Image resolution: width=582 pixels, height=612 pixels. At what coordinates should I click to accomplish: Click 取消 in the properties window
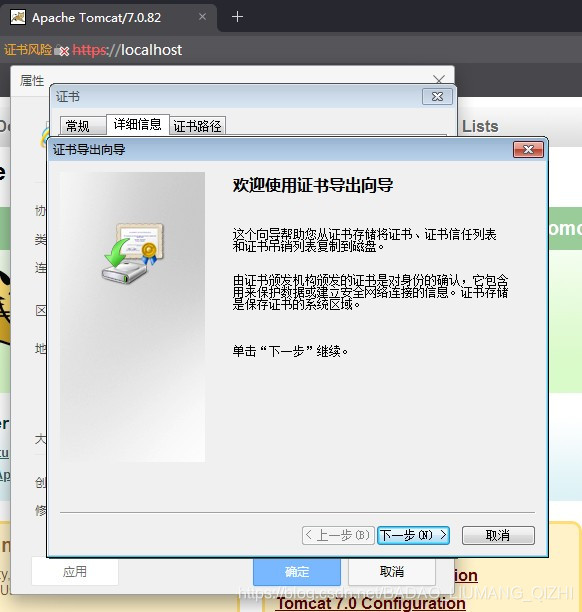(392, 572)
